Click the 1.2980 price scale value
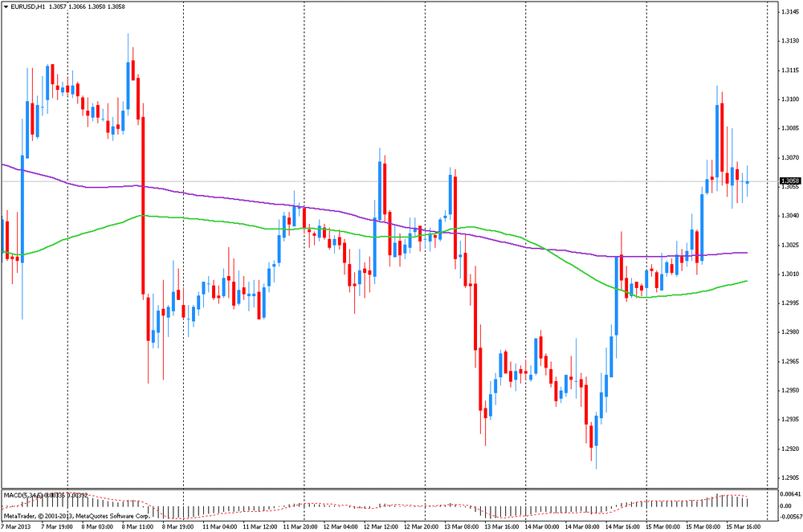The height and width of the screenshot is (532, 803). pyautogui.click(x=791, y=332)
